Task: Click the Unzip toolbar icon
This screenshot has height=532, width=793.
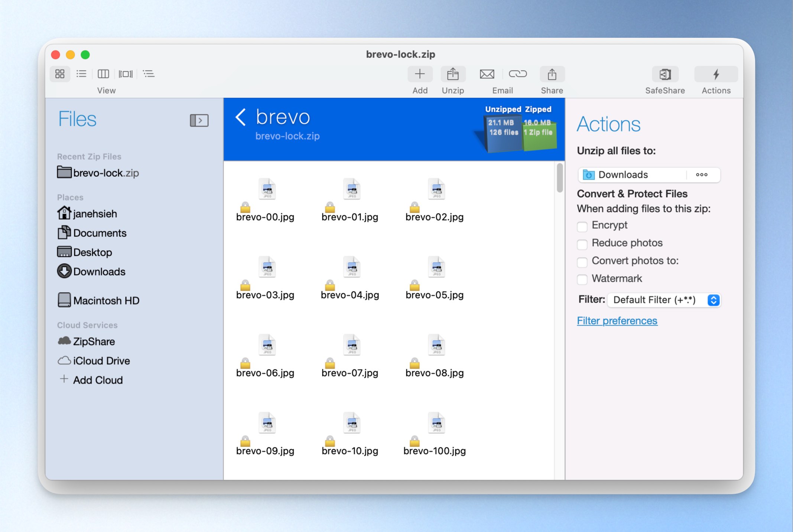Action: [x=453, y=74]
